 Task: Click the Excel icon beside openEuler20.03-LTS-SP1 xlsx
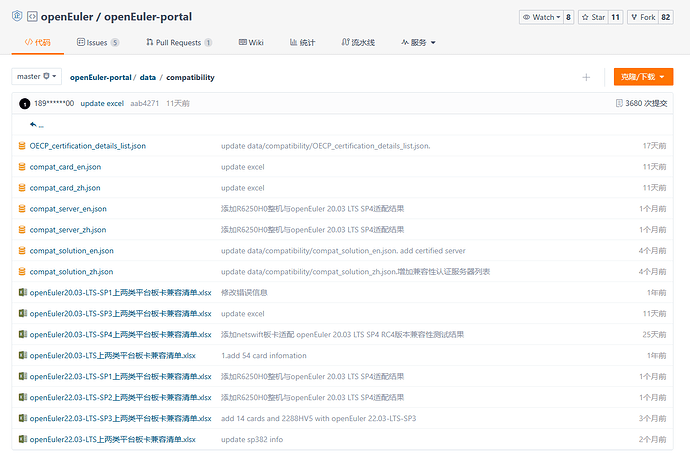22,292
